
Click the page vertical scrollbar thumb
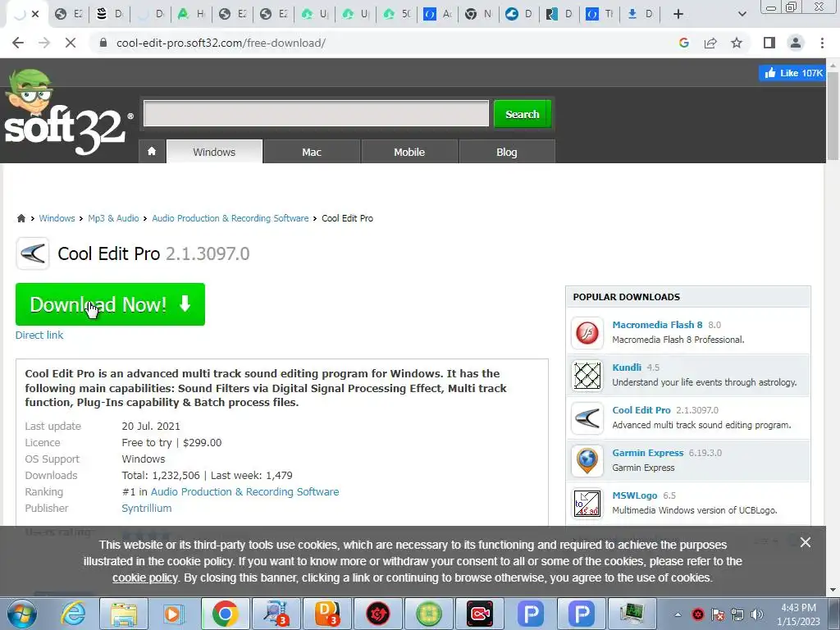pos(833,115)
